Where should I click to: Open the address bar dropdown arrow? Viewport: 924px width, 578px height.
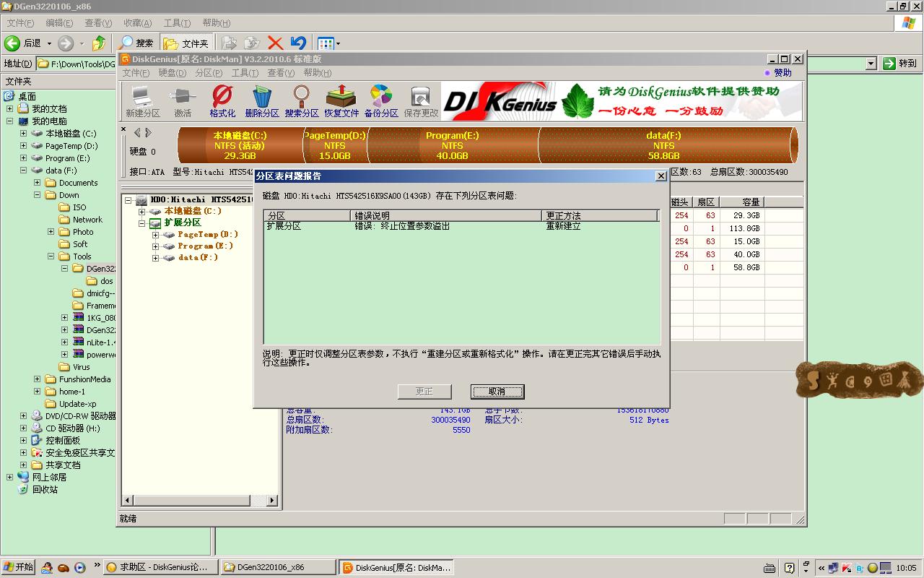[871, 64]
